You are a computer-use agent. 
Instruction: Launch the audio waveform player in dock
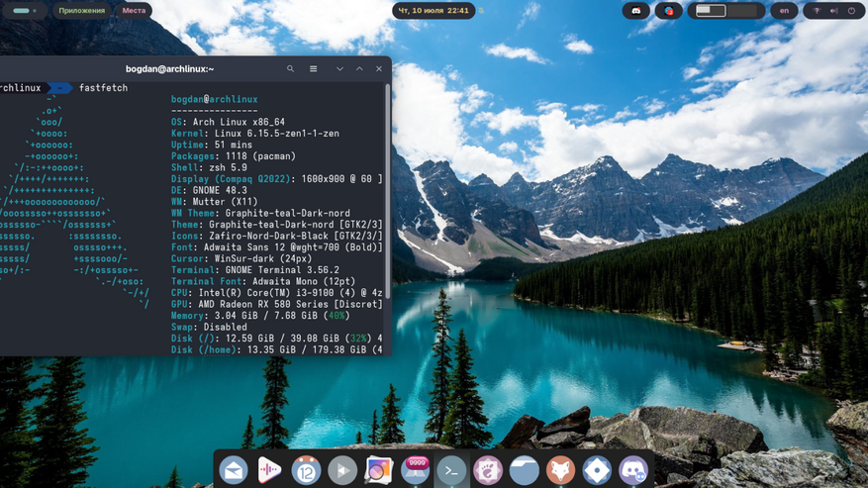click(x=269, y=470)
